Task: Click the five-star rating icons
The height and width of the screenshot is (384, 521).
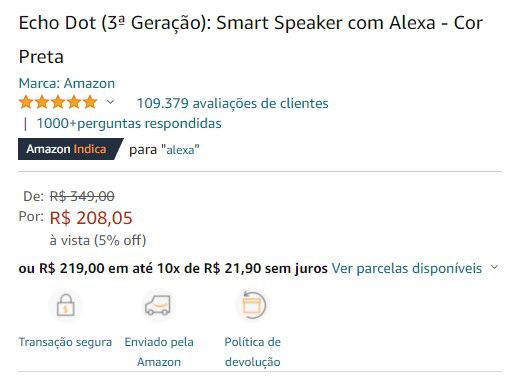Action: (58, 102)
